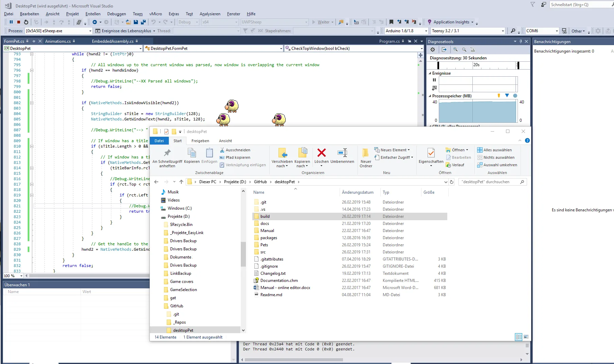614x364 pixels.
Task: Open the Teensy 3.2 / 3.1 board dropdown
Action: tap(503, 31)
